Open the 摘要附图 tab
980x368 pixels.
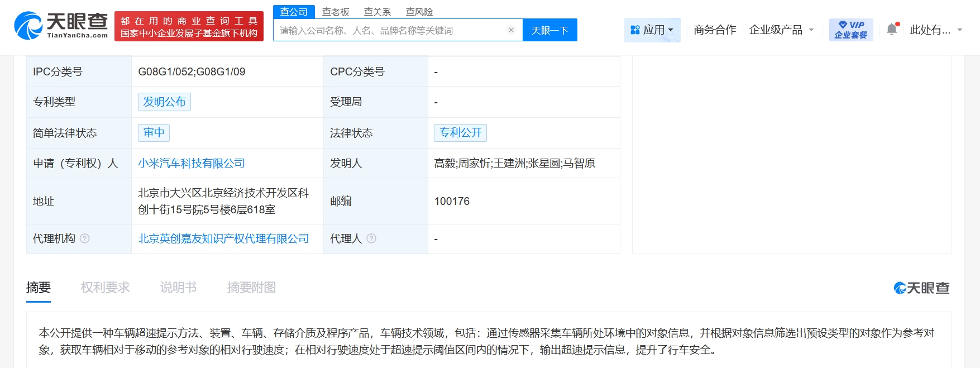pos(251,288)
